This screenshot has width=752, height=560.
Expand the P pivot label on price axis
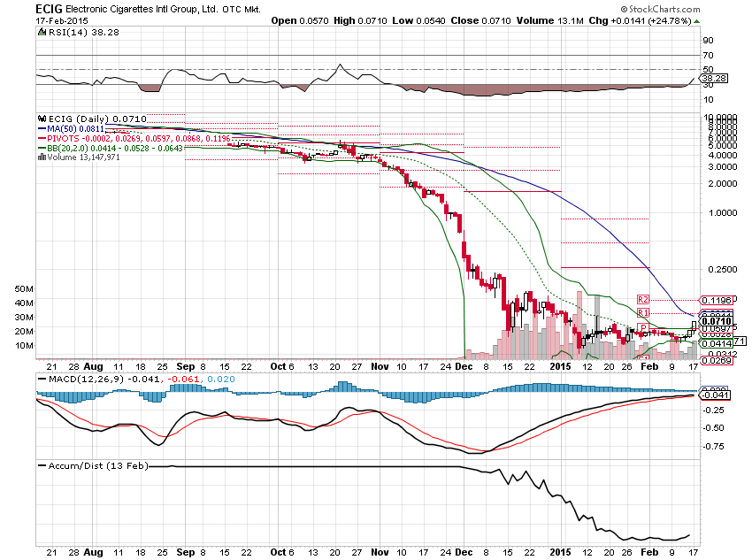pyautogui.click(x=645, y=327)
